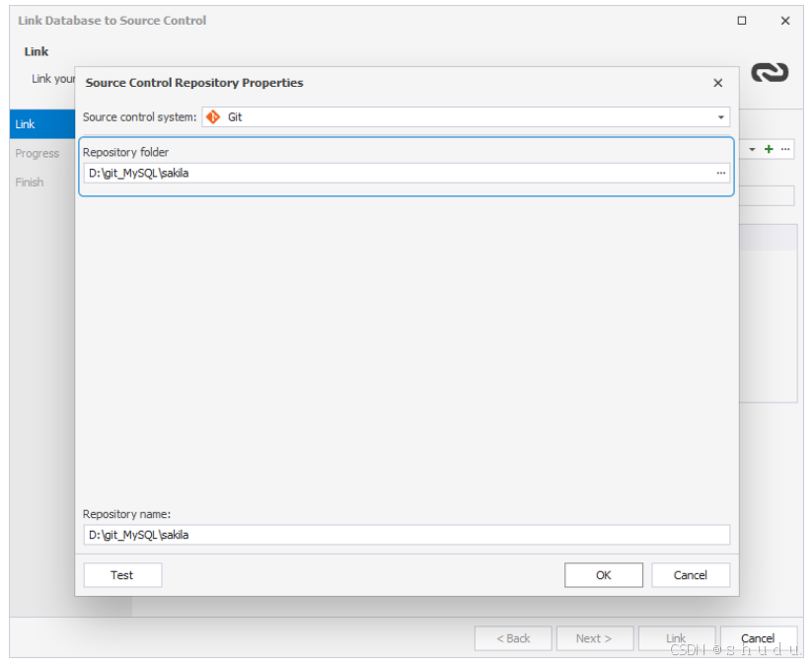Screen dimensions: 812x665
Task: Maximize the Link Database to Source Control window
Action: pos(742,21)
